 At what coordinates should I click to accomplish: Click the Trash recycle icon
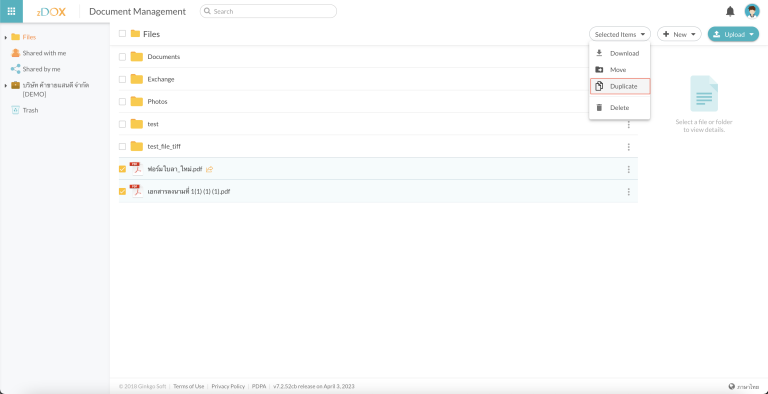[15, 110]
